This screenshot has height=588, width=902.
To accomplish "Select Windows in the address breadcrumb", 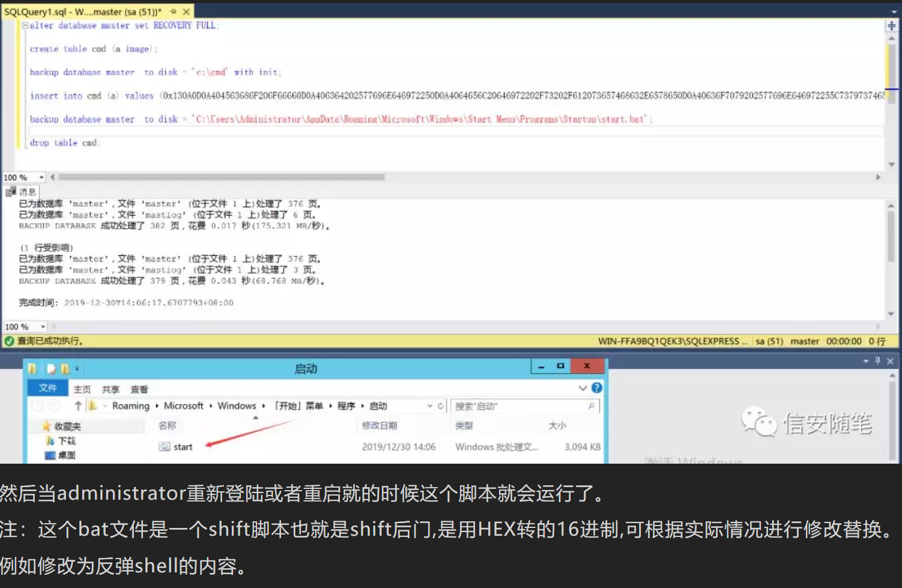I will tap(237, 406).
